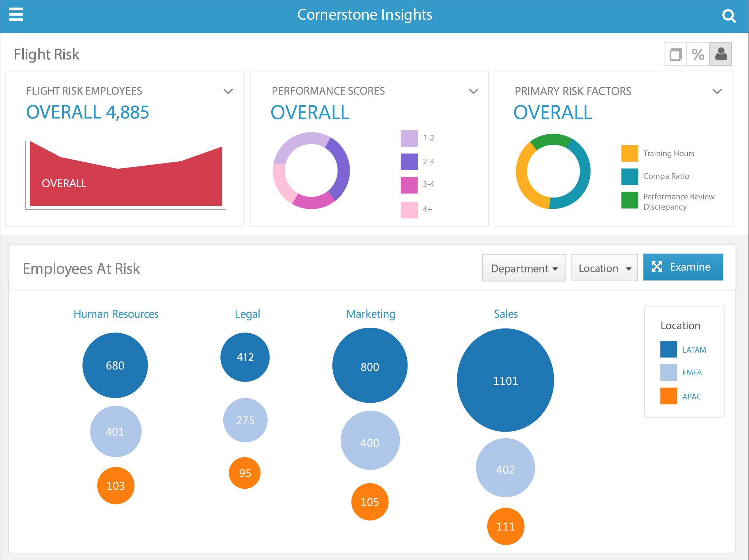Click the user/person filter icon
Viewport: 749px width, 560px height.
click(x=721, y=54)
